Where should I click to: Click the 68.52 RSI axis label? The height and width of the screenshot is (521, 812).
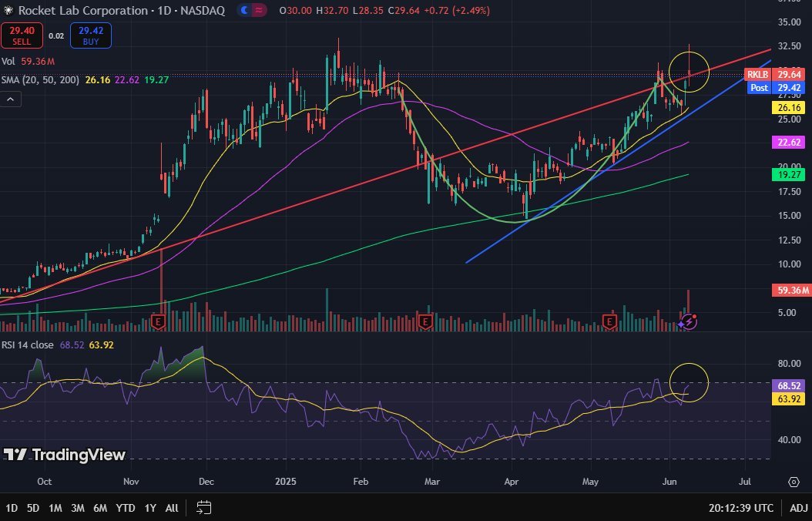789,386
